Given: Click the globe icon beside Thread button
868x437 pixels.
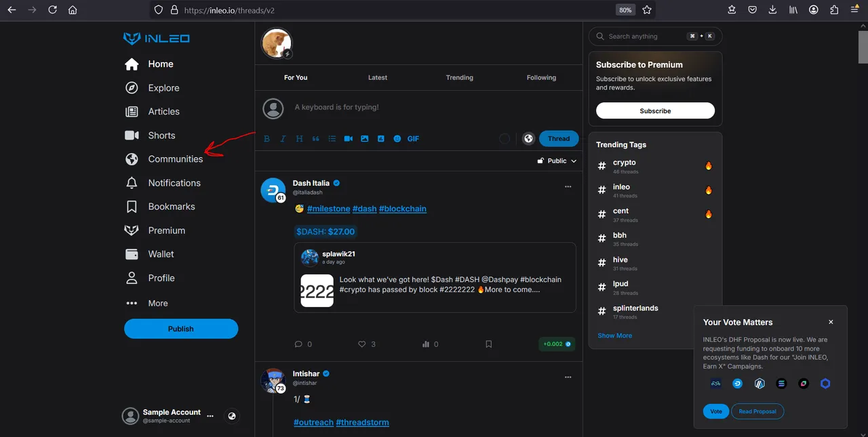Looking at the screenshot, I should 529,139.
